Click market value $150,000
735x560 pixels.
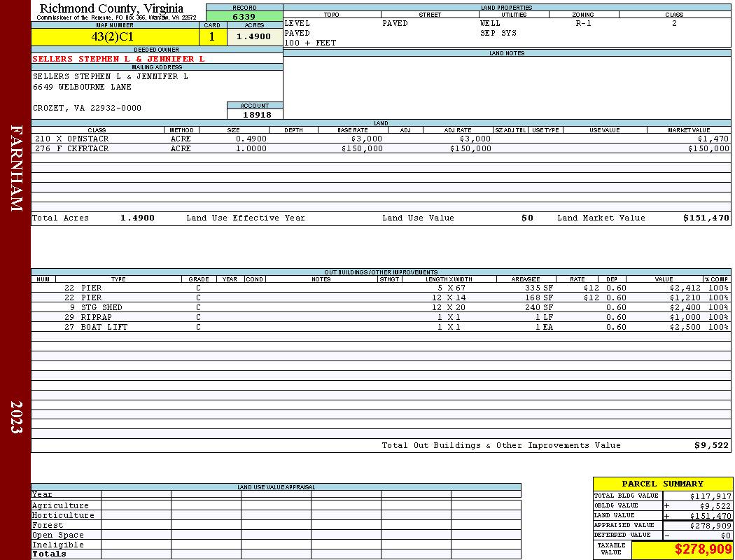point(708,148)
